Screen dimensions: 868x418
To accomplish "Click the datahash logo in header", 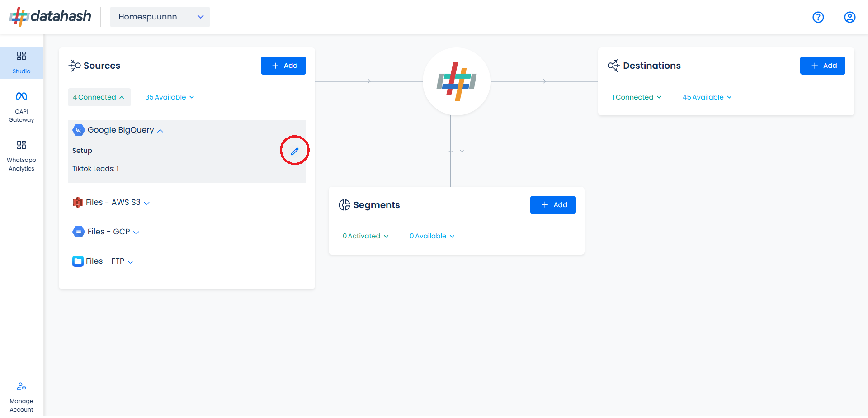I will click(x=50, y=17).
